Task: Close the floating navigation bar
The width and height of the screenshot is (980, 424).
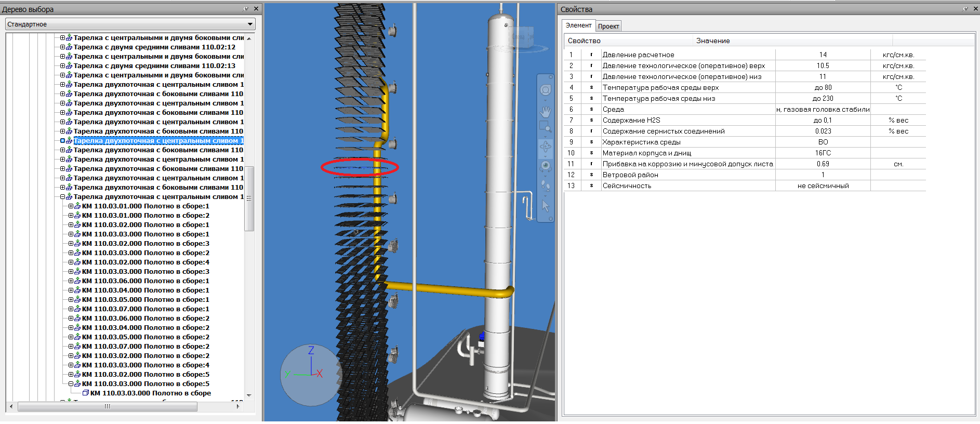Action: [551, 77]
